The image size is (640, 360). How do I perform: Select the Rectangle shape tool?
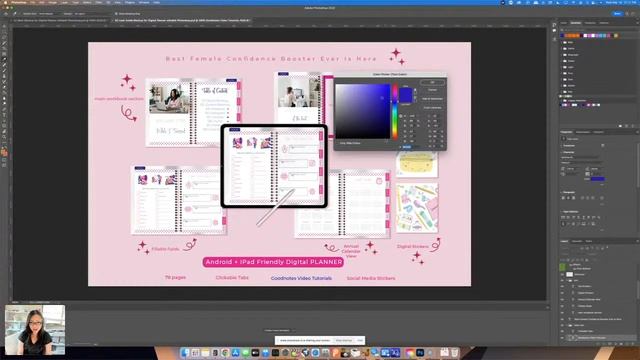[x=4, y=126]
